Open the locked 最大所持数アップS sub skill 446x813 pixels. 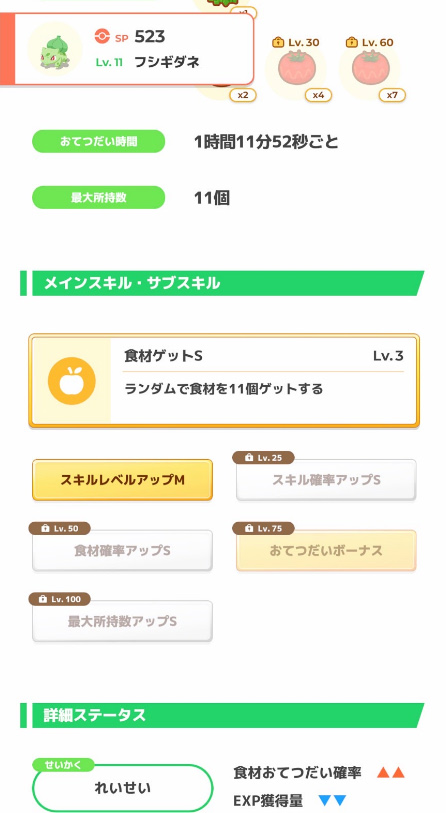[x=122, y=621]
